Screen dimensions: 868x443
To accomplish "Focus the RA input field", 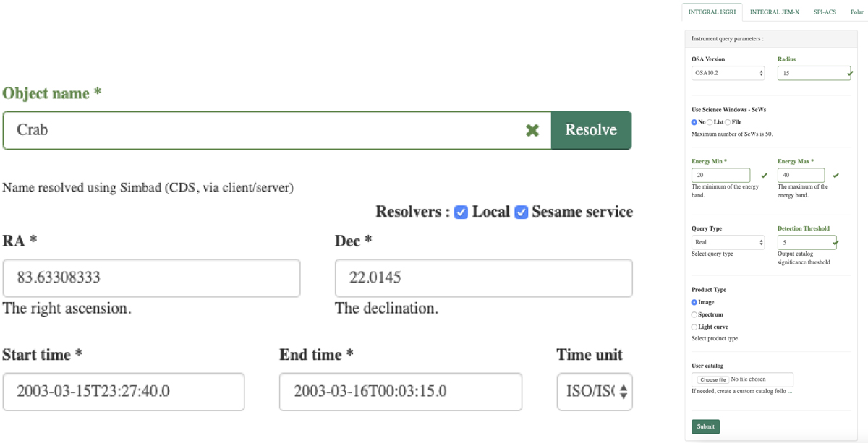I will [151, 278].
